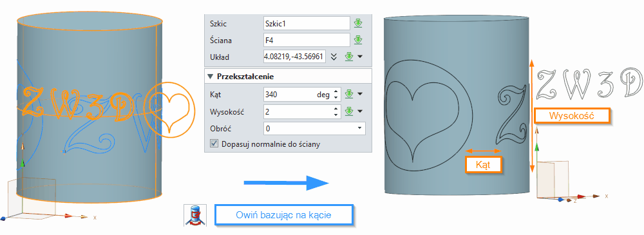Decrease the Kąt value with down stepper

pyautogui.click(x=336, y=97)
